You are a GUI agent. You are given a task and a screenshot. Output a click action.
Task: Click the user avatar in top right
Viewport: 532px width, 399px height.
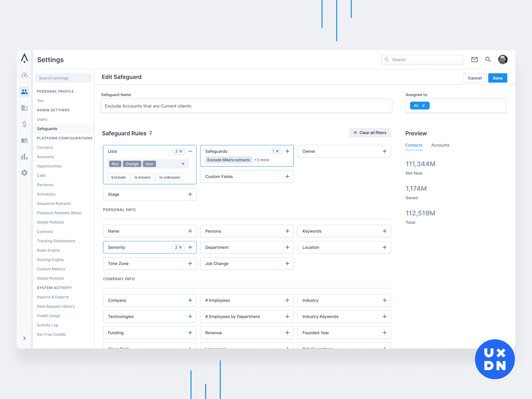point(503,59)
